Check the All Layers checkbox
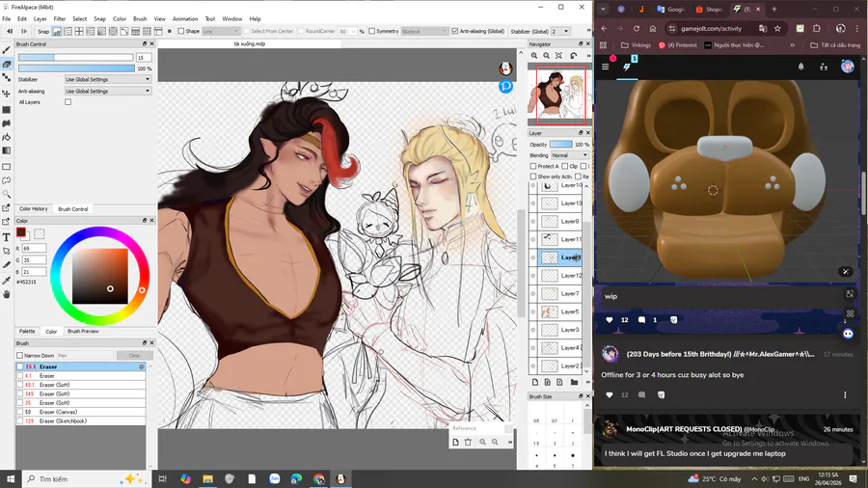Image resolution: width=868 pixels, height=488 pixels. pos(68,102)
